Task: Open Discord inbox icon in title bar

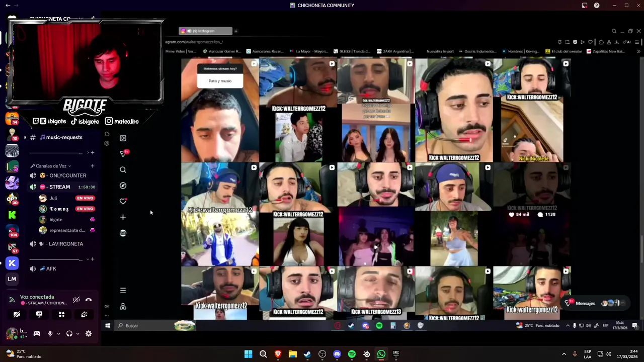Action: [585, 6]
